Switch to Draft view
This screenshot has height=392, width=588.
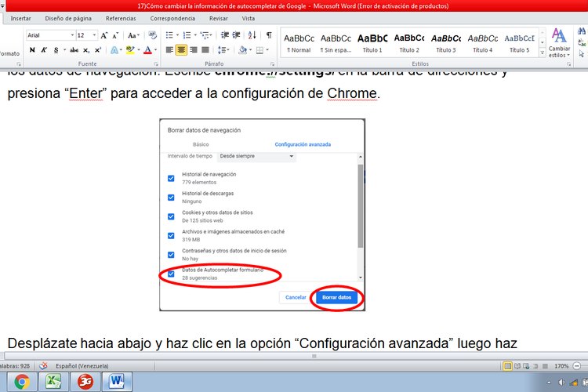pyautogui.click(x=545, y=366)
